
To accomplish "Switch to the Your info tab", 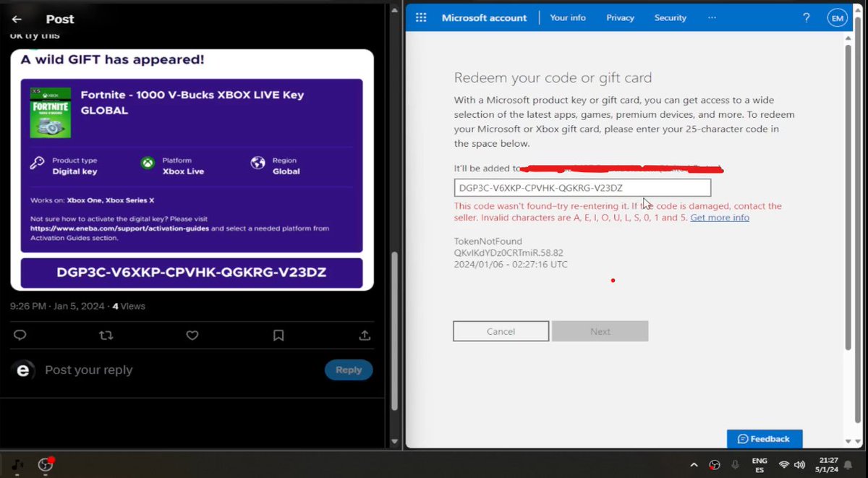I will [x=568, y=17].
